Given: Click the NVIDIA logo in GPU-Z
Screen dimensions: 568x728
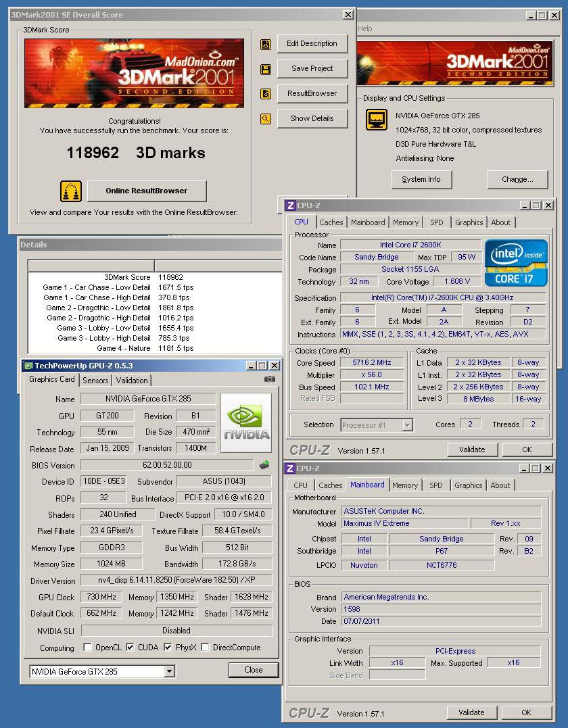Looking at the screenshot, I should (246, 423).
